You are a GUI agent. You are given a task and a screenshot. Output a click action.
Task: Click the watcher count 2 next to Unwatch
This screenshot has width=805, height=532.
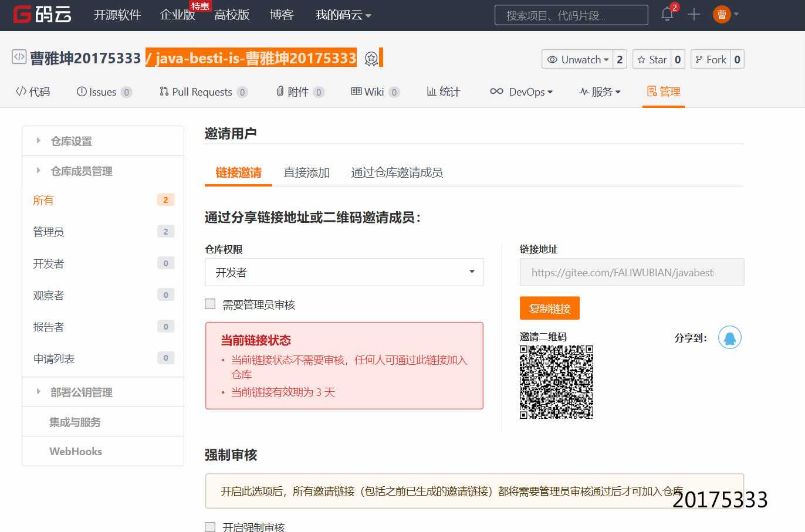620,59
